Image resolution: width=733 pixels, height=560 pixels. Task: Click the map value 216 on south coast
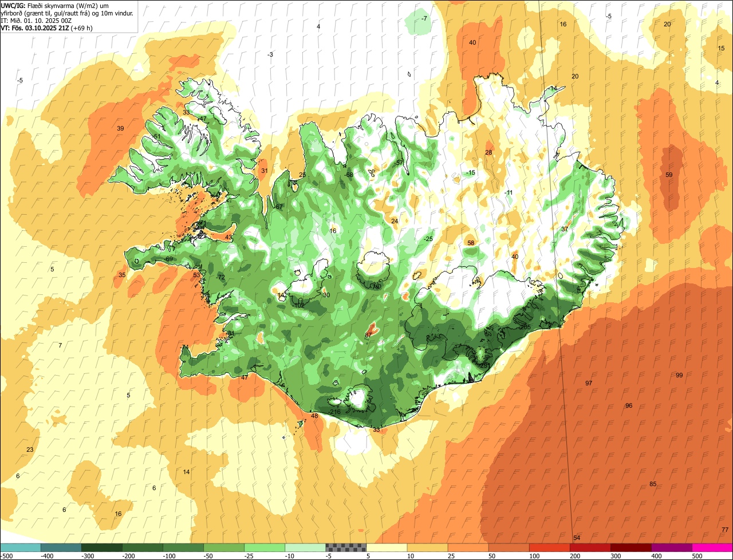pos(336,412)
